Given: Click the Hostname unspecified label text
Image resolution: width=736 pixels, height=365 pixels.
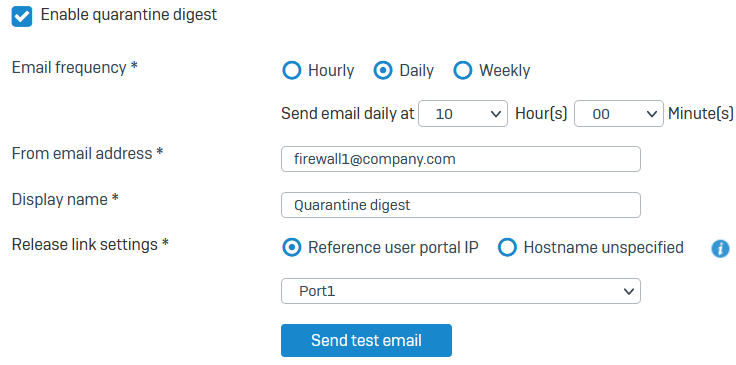Looking at the screenshot, I should (x=604, y=247).
